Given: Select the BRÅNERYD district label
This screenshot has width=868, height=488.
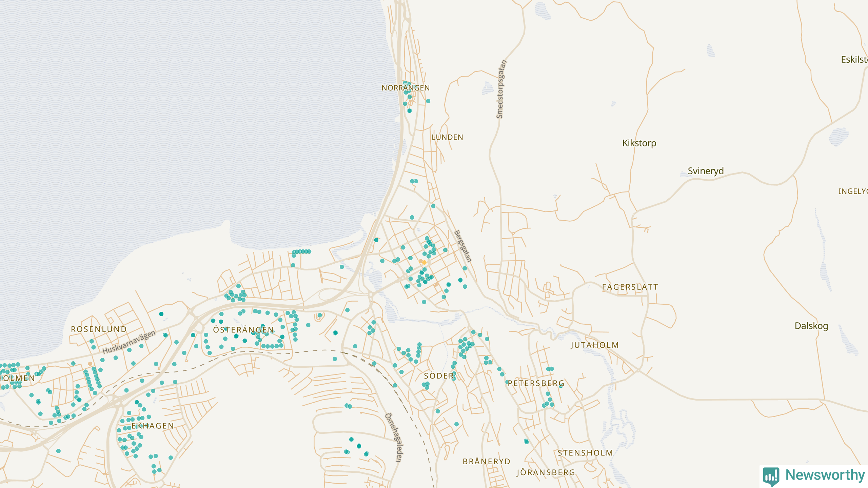Looking at the screenshot, I should [x=487, y=462].
